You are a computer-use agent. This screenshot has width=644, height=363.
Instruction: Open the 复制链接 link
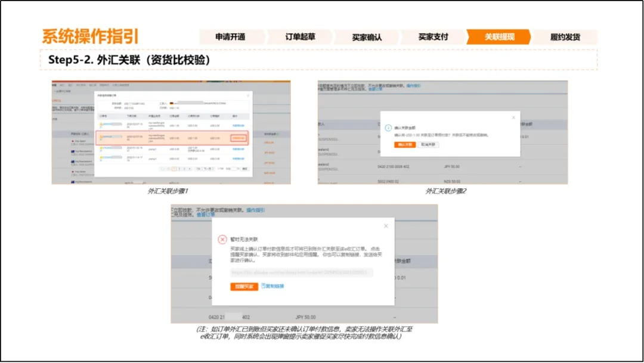pos(276,286)
